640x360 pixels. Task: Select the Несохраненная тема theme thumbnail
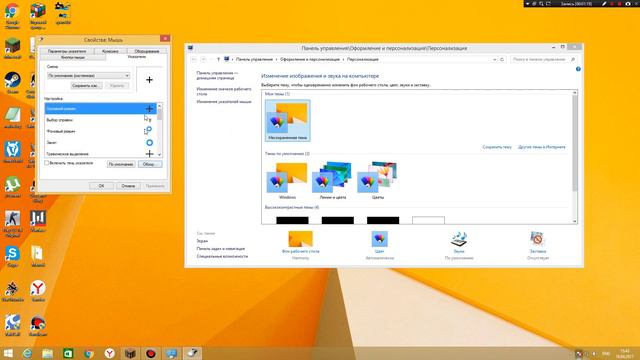point(287,121)
